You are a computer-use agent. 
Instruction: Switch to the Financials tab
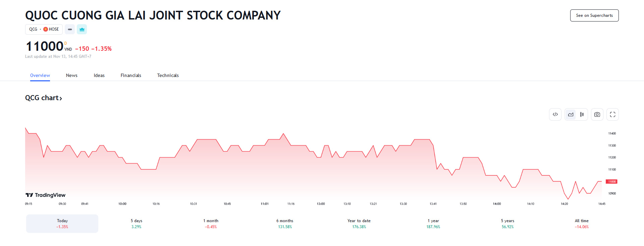coord(131,75)
